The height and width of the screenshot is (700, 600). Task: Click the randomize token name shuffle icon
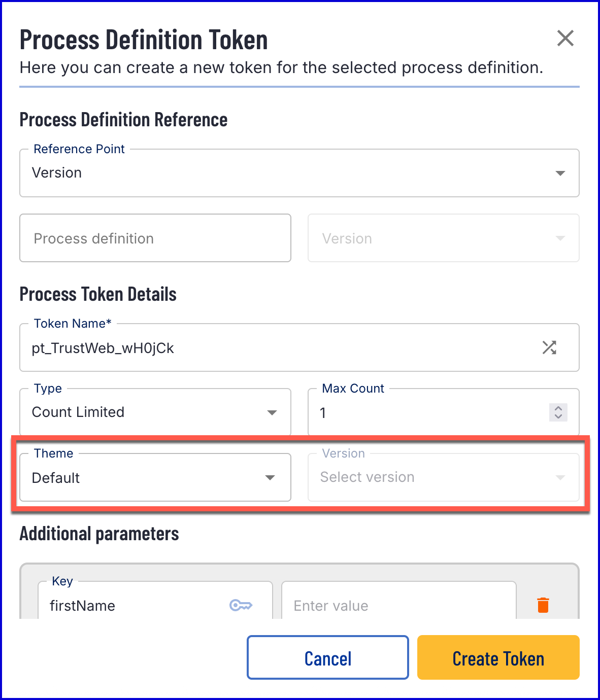549,347
